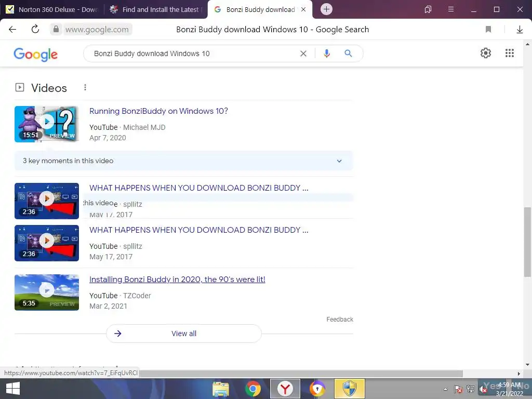Reload the page with the refresh icon
Image resolution: width=532 pixels, height=399 pixels.
[x=35, y=30]
